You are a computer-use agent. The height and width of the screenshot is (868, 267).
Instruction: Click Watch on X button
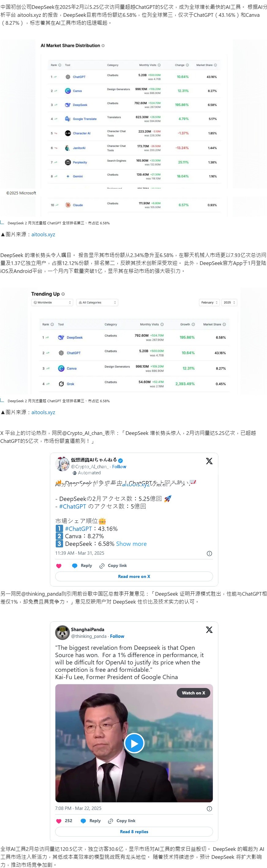pos(194,693)
